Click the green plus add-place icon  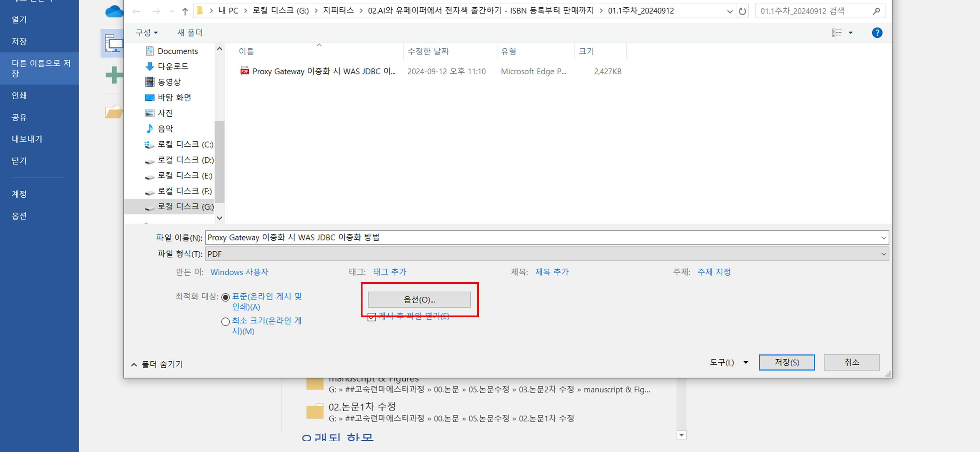[114, 75]
